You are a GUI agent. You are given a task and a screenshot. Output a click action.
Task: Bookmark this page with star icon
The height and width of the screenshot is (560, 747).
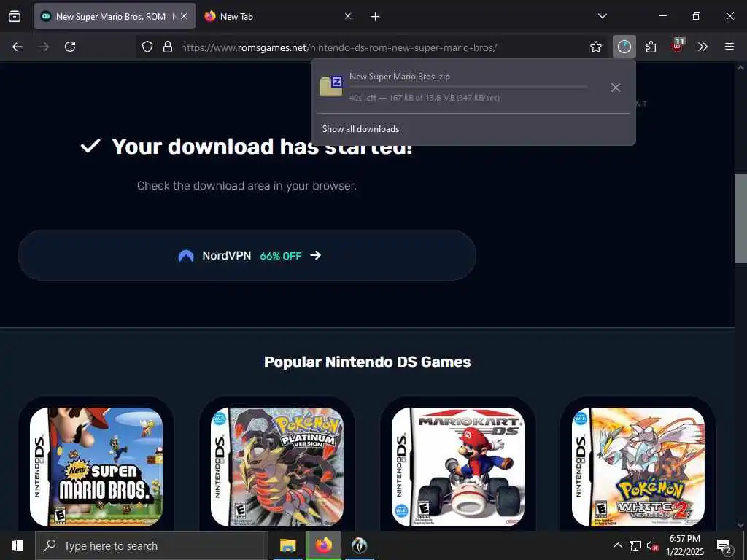(x=595, y=47)
